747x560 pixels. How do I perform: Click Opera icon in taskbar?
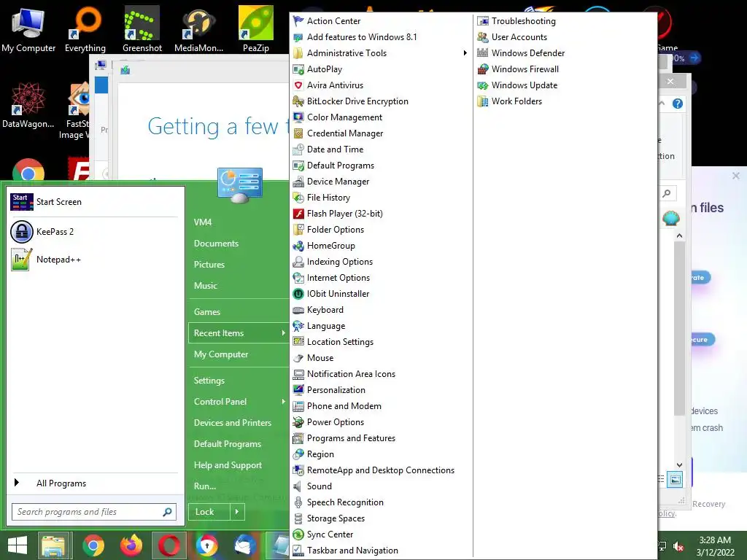coord(169,545)
